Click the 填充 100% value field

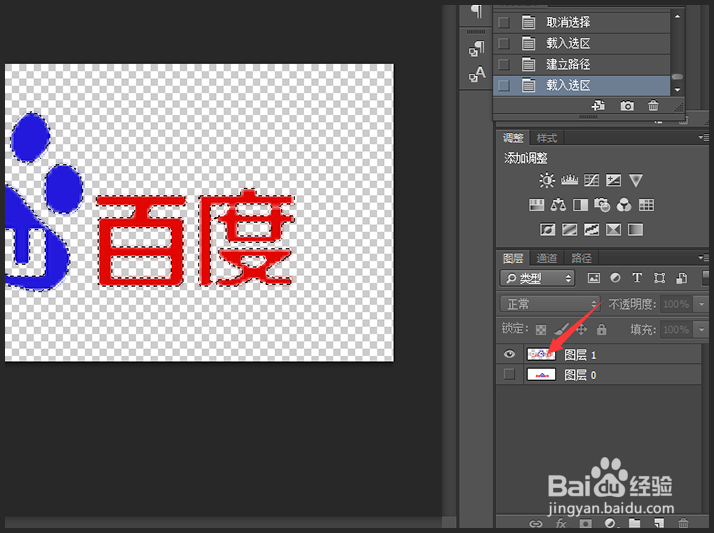pyautogui.click(x=677, y=329)
